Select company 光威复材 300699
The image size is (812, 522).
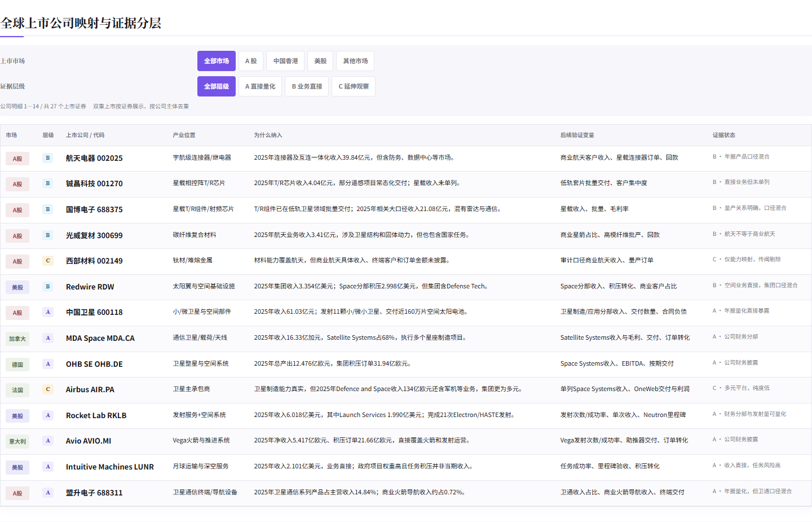click(94, 235)
